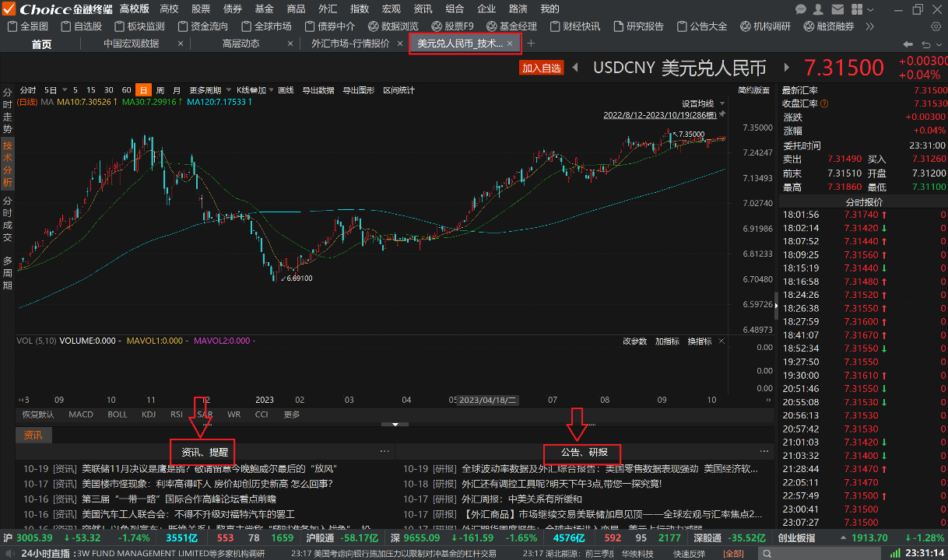This screenshot has width=948, height=560.
Task: Switch chart to 分时 period
Action: [x=28, y=90]
